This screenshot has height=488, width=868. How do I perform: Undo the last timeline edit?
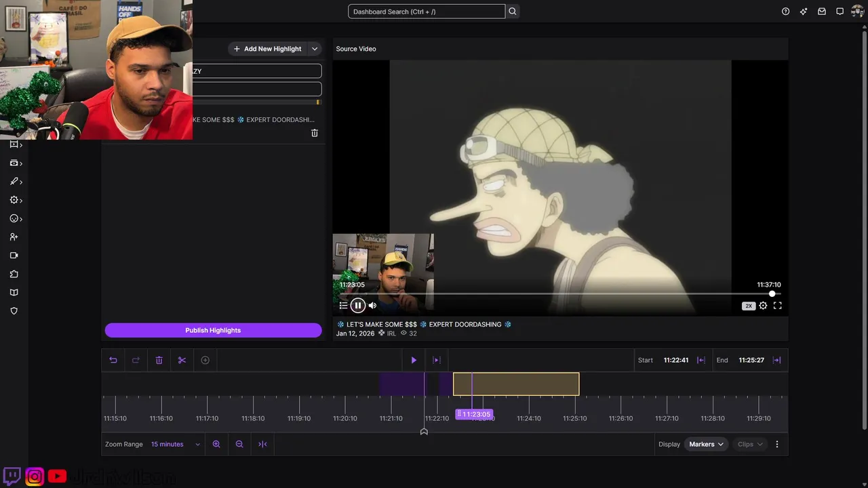[113, 360]
